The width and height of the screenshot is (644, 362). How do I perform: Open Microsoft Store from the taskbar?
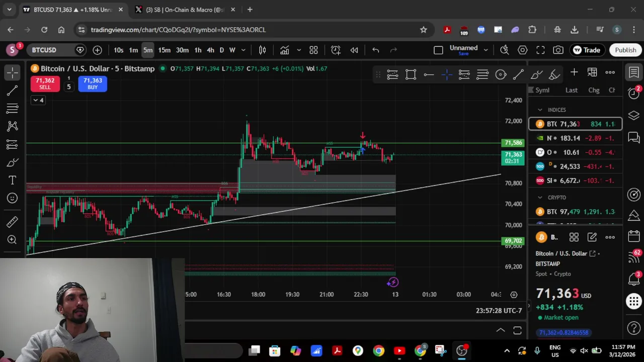275,350
